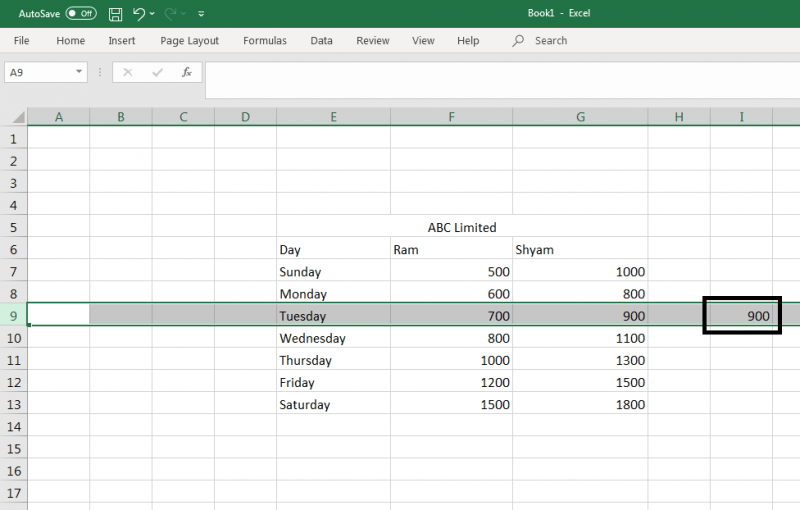This screenshot has height=510, width=800.
Task: Click Ram's Monday value 600
Action: coord(452,294)
